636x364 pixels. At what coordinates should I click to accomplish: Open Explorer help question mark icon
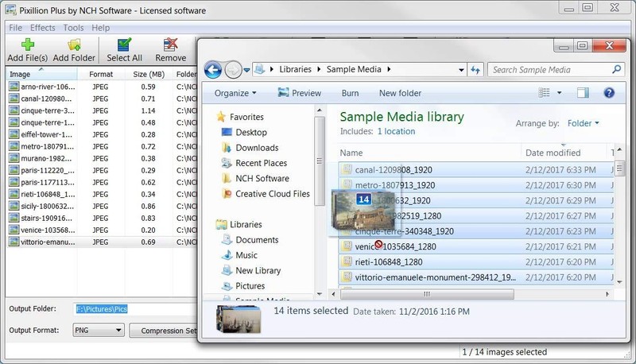click(x=609, y=93)
